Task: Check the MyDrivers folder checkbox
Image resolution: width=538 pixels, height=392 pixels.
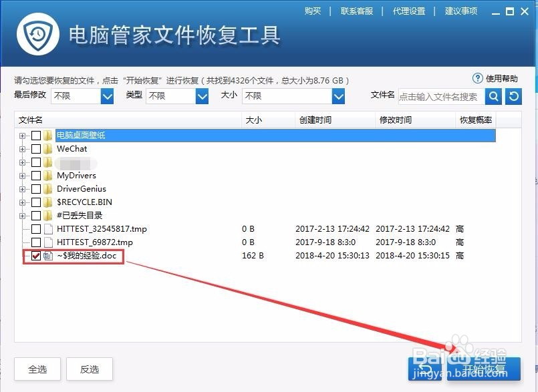Action: (x=36, y=176)
